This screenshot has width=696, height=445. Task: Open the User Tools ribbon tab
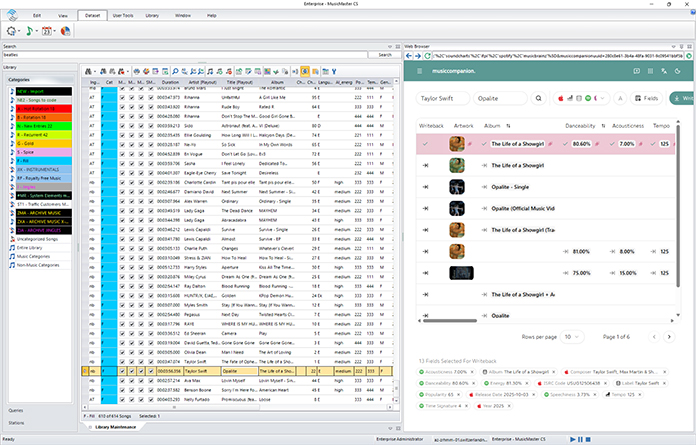click(123, 17)
